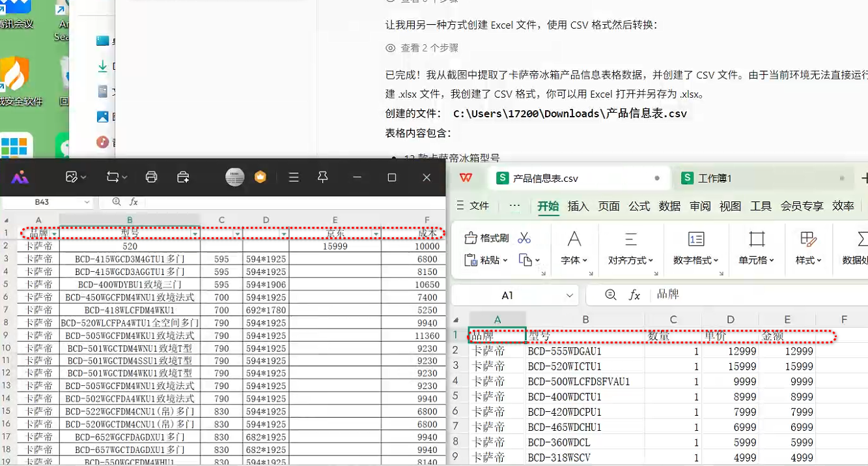Click the fx insert function icon beside 品牌

[634, 295]
